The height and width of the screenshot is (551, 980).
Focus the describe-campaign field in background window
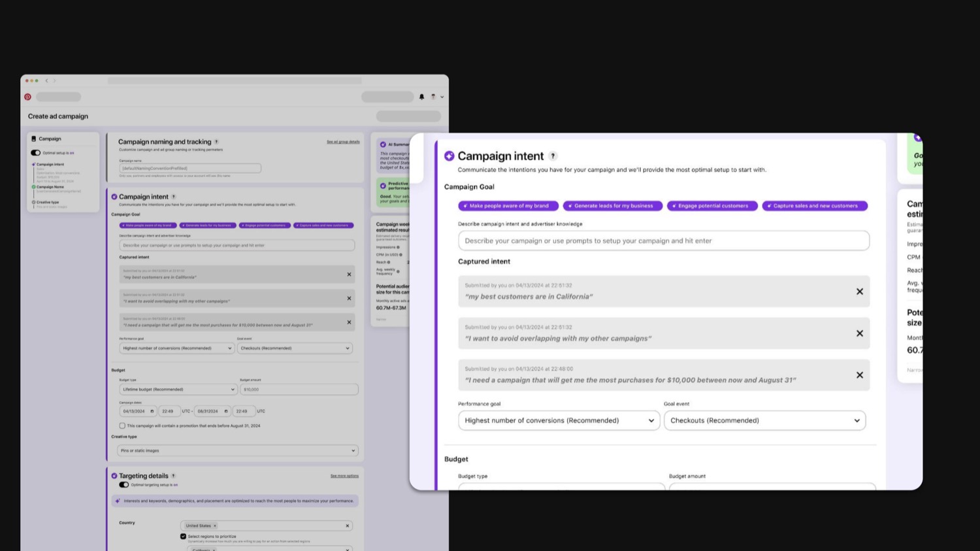point(237,245)
